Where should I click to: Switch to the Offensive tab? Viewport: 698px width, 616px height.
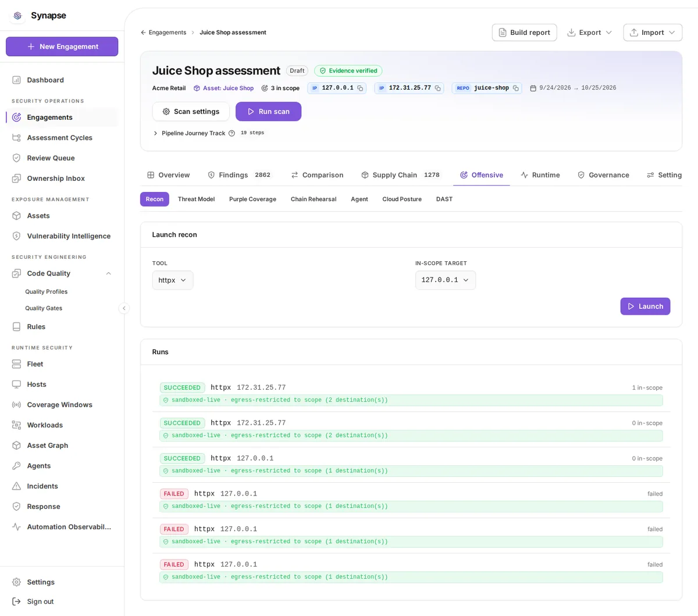tap(482, 175)
